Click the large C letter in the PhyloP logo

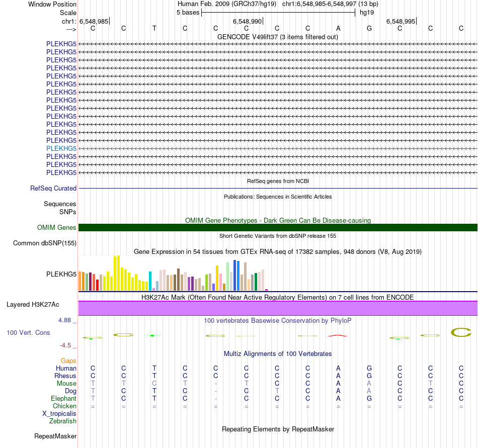point(461,332)
